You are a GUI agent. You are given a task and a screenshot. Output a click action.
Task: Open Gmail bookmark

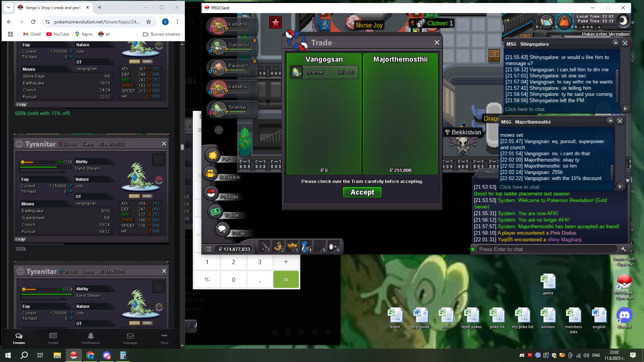(32, 34)
